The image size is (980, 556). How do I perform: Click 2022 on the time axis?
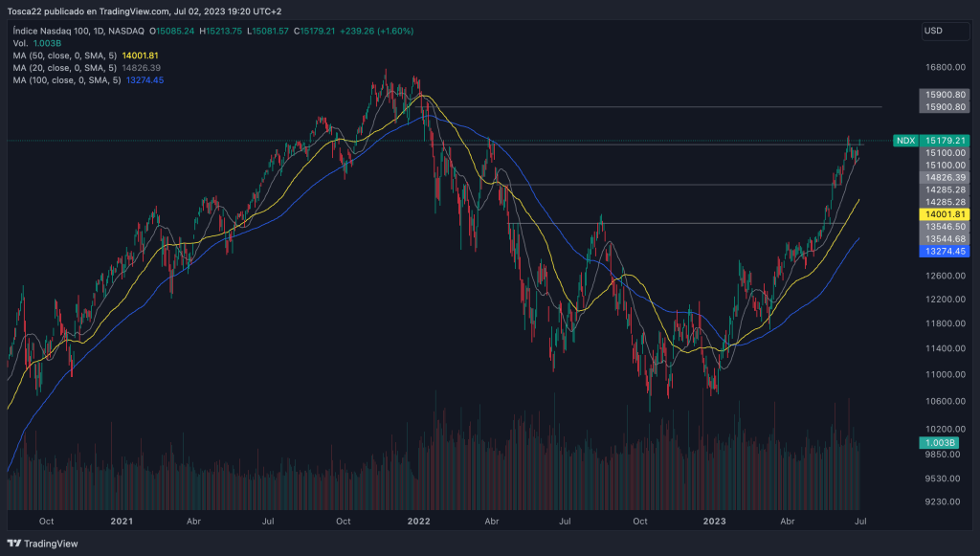coord(418,523)
